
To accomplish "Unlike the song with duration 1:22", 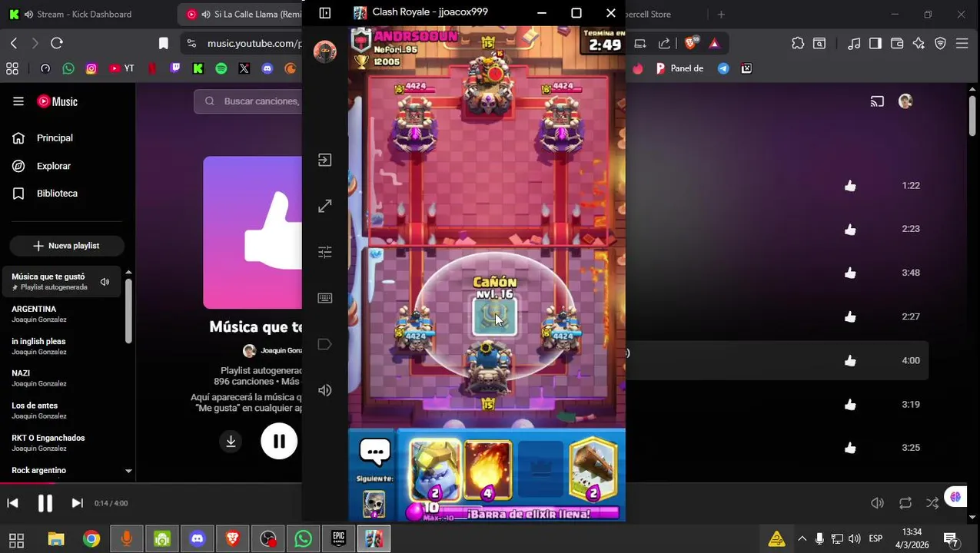I will pos(850,185).
